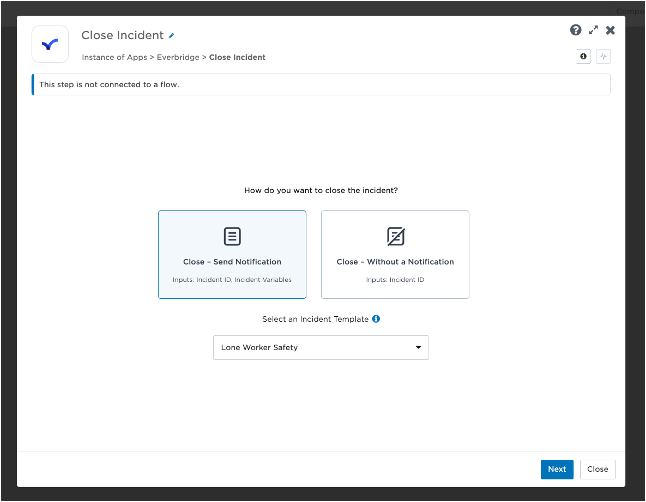Edit step name with pencil icon
Screen dimensions: 646x502
pyautogui.click(x=171, y=36)
